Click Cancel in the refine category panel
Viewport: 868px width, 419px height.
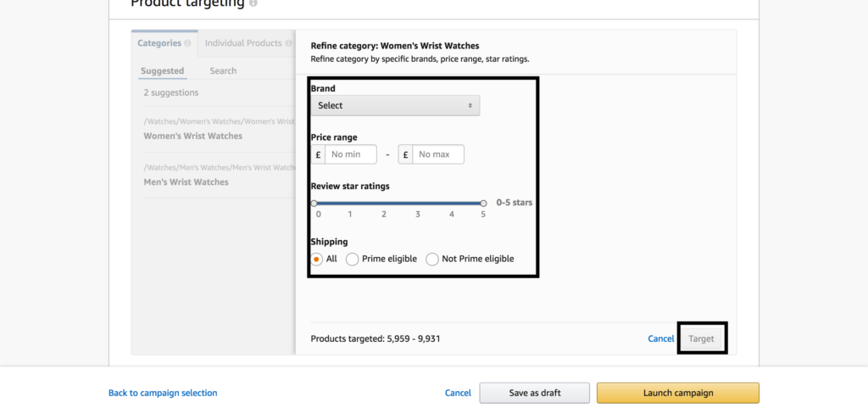661,338
